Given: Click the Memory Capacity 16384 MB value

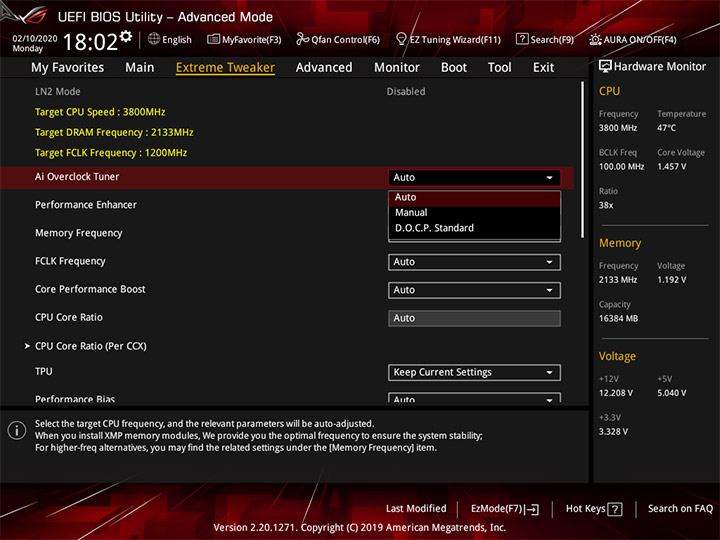Looking at the screenshot, I should coord(618,318).
